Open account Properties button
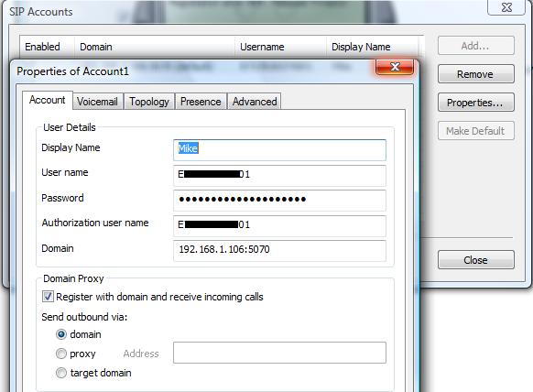533x392 pixels. coord(476,103)
